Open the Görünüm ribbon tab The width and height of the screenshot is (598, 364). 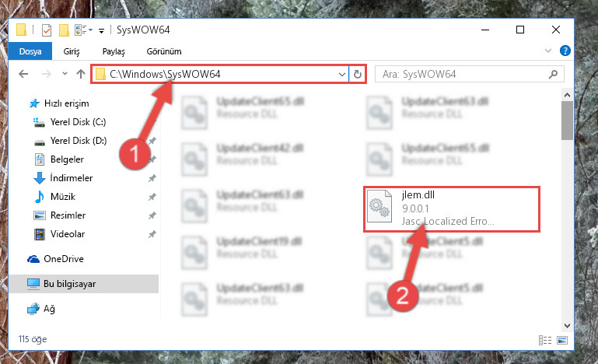coord(164,51)
